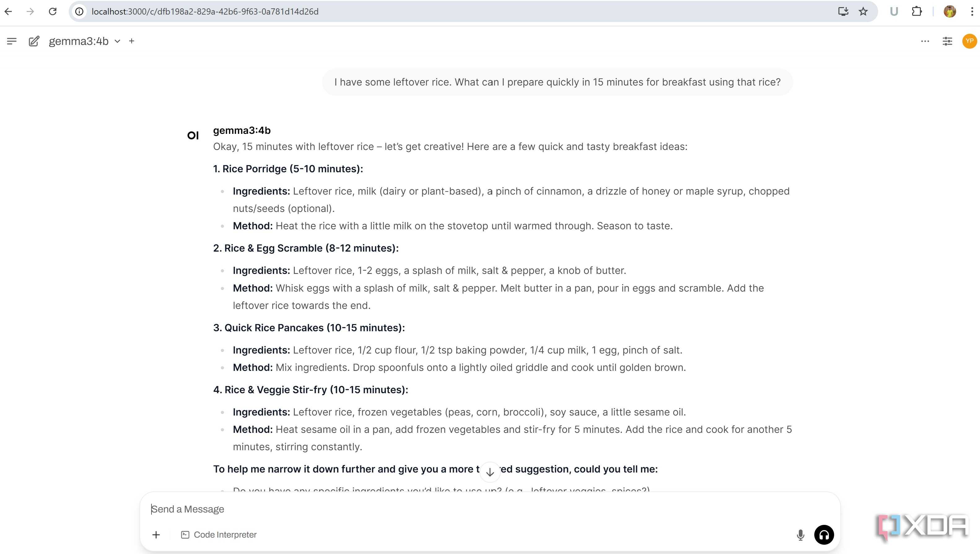Click the user's leftover rice question bubble
The width and height of the screenshot is (980, 554).
(x=557, y=82)
